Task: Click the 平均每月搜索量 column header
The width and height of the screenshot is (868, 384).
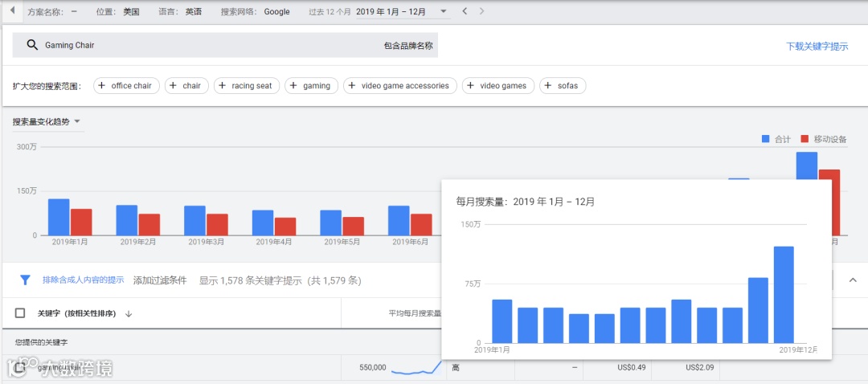Action: coord(415,314)
